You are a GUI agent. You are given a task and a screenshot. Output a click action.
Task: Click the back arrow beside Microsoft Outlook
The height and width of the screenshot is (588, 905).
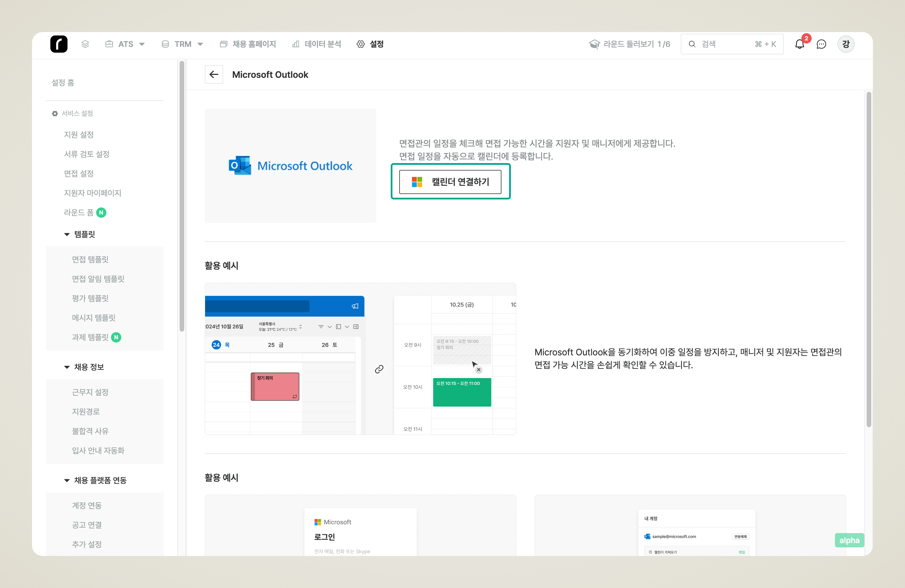click(214, 74)
